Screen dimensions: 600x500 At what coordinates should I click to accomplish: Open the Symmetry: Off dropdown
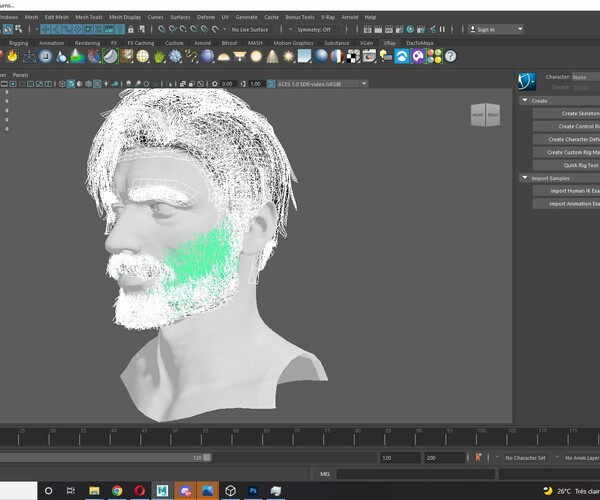click(318, 29)
